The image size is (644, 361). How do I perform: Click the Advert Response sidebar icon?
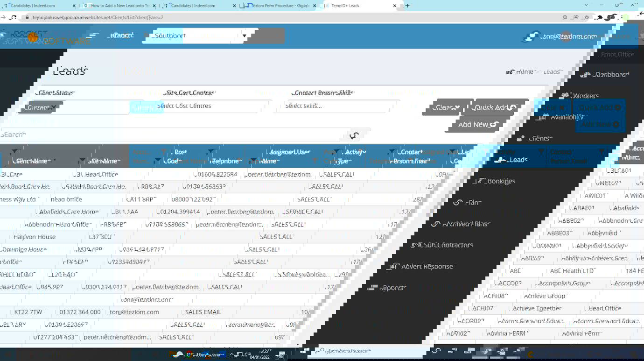pos(394,266)
